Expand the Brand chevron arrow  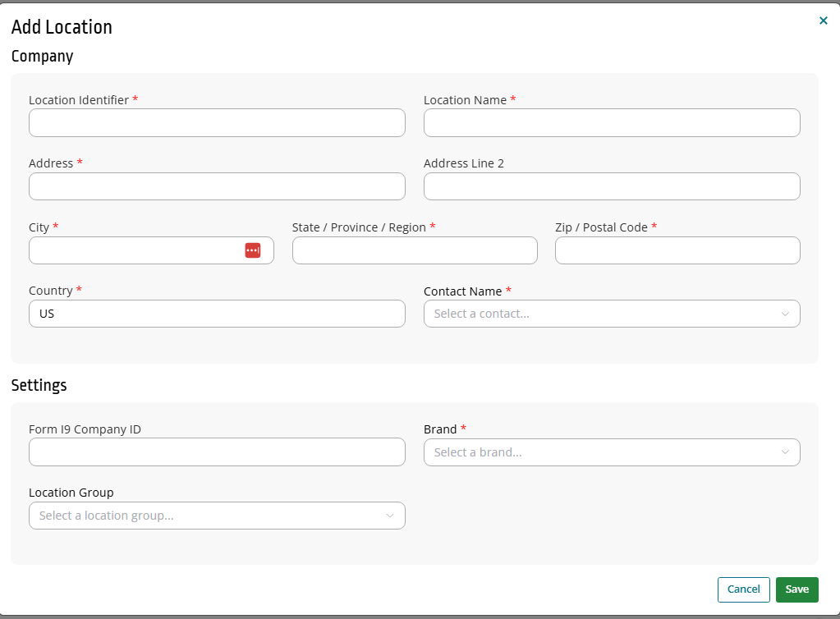pyautogui.click(x=786, y=452)
